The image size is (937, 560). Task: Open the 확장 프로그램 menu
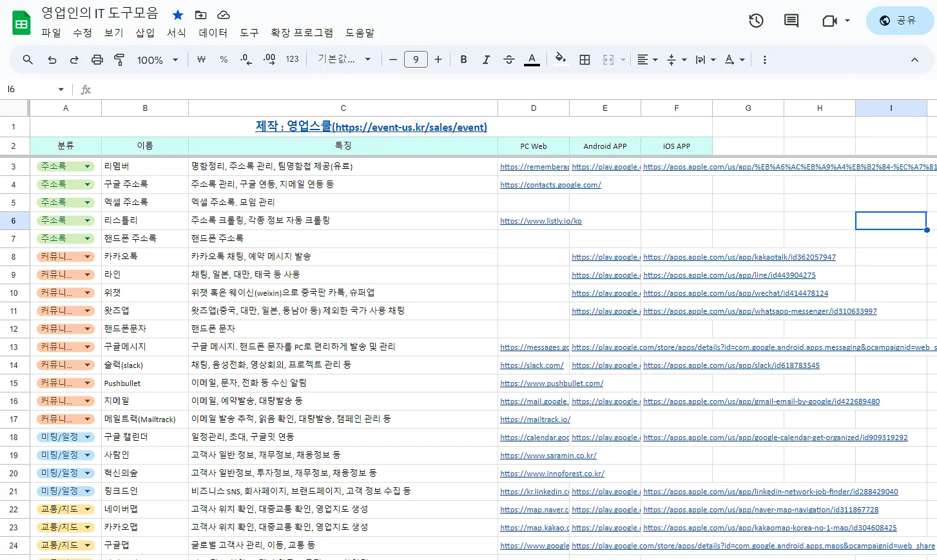click(x=302, y=32)
